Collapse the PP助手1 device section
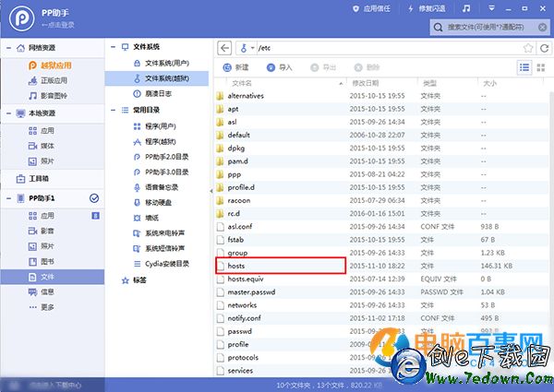Screen dimensions: 554x392 point(8,198)
